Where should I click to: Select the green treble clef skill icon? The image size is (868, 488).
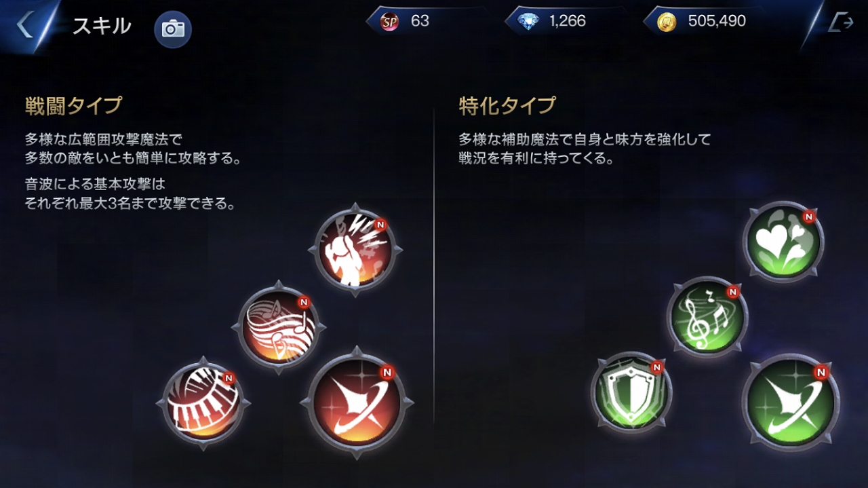pyautogui.click(x=707, y=317)
